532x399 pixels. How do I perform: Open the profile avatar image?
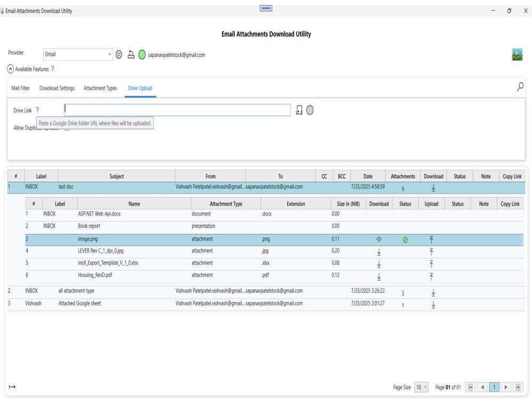(517, 54)
